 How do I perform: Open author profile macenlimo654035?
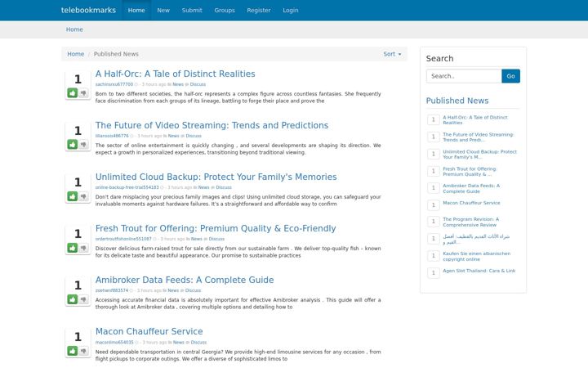click(114, 343)
